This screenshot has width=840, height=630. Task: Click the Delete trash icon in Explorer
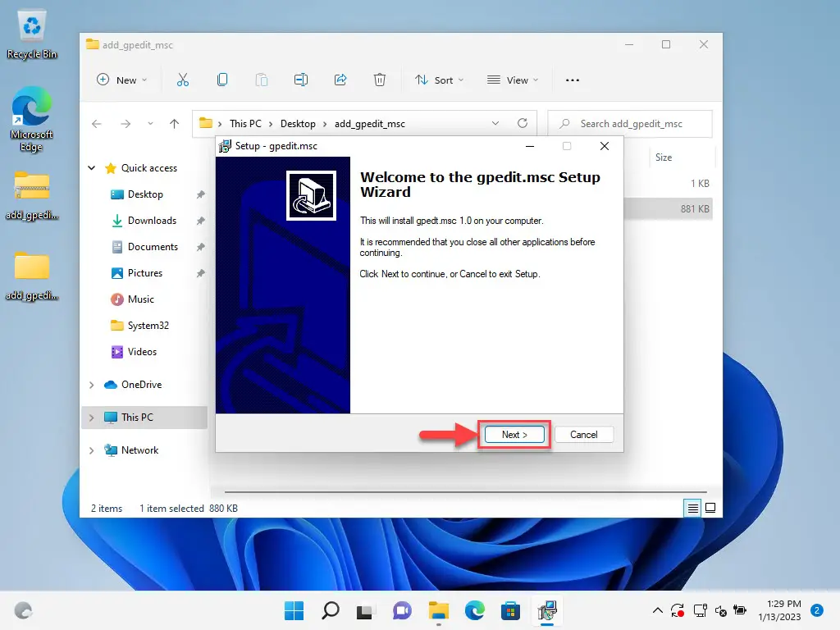pos(379,80)
